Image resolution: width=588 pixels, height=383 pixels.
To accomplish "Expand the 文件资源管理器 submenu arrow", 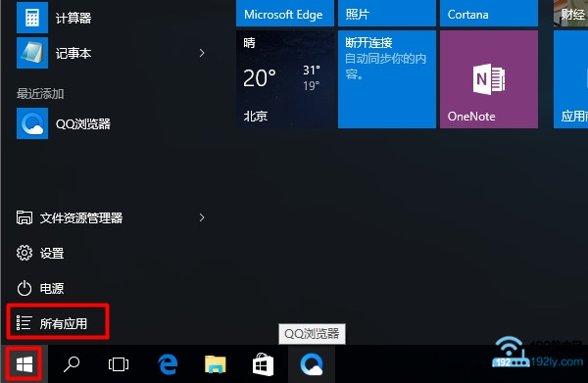I will click(x=202, y=217).
